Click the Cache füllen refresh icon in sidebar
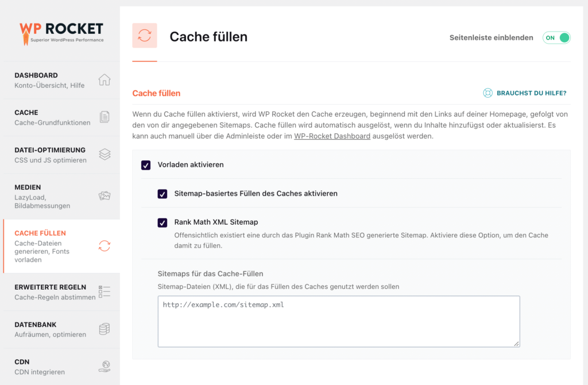Screen dimensions: 588x385 [105, 246]
